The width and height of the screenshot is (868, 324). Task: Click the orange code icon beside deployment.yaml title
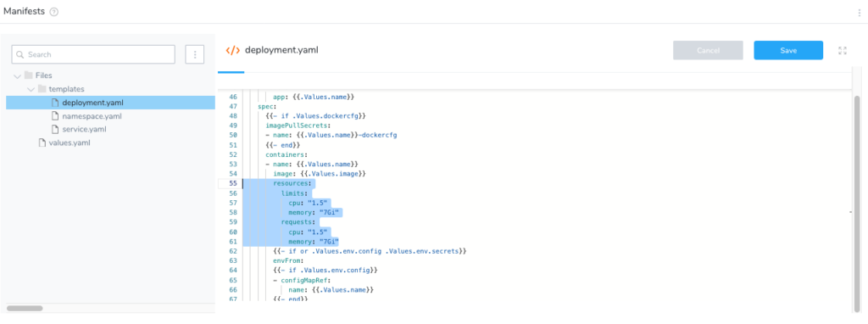232,50
